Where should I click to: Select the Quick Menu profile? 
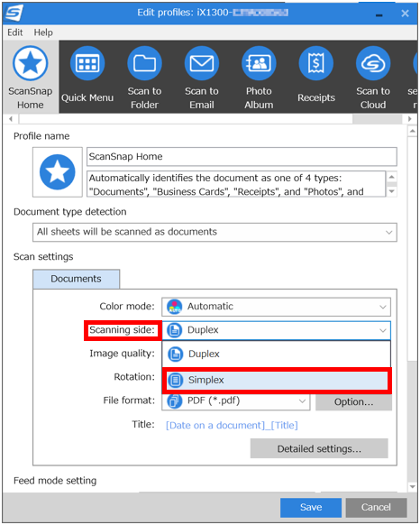click(x=87, y=77)
